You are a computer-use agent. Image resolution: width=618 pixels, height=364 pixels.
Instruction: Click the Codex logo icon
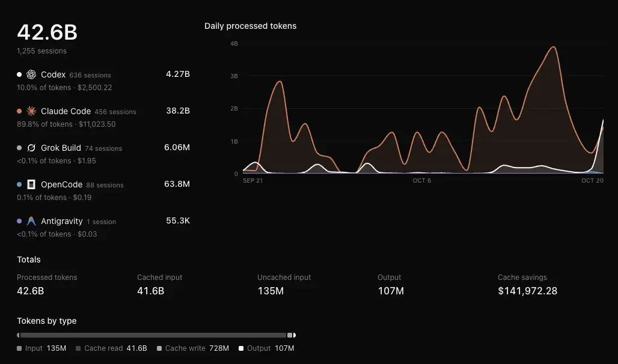31,74
